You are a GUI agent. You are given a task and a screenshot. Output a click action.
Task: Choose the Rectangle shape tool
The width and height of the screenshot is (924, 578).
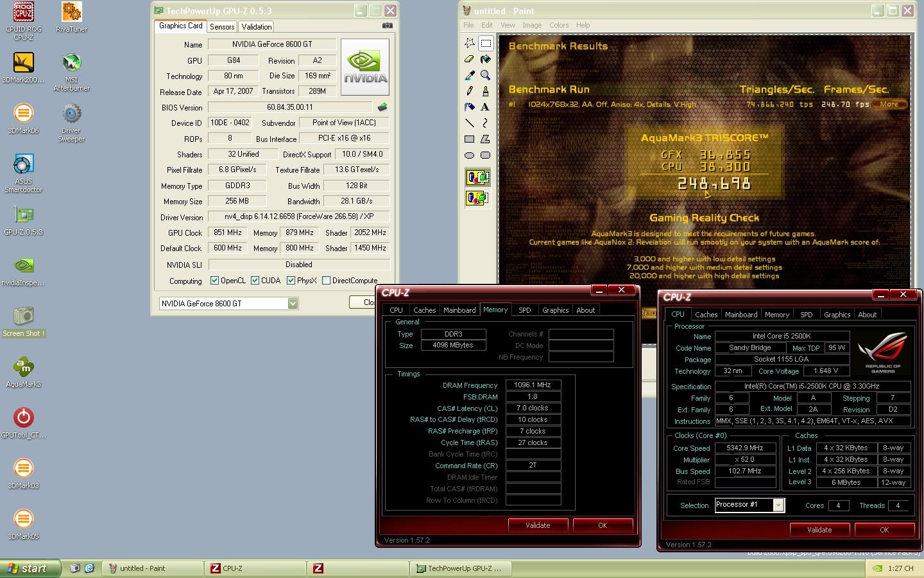(470, 139)
